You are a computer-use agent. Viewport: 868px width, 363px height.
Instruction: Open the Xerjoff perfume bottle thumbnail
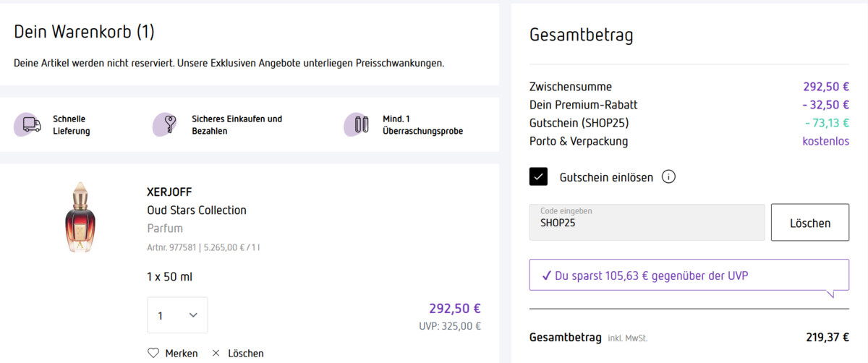point(80,217)
